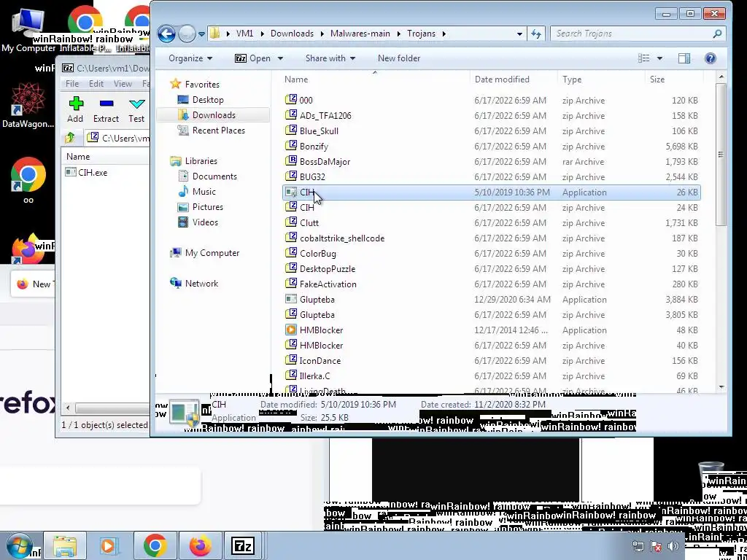Sort by the Name column header

coord(375,79)
